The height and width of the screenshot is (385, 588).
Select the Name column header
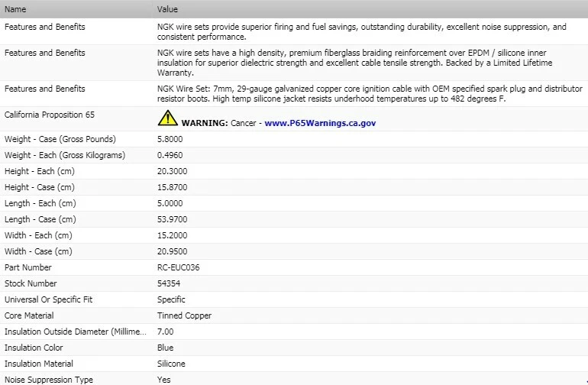[15, 9]
